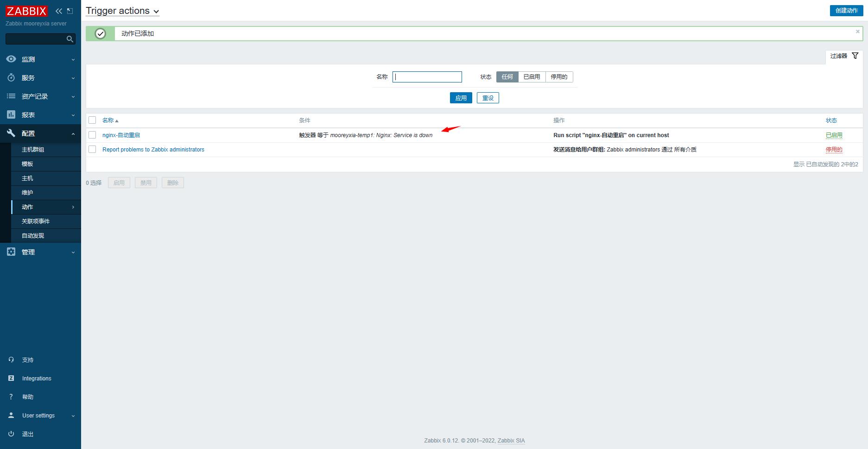The height and width of the screenshot is (449, 868).
Task: Click the stopwatch icon for 服务
Action: tap(11, 77)
